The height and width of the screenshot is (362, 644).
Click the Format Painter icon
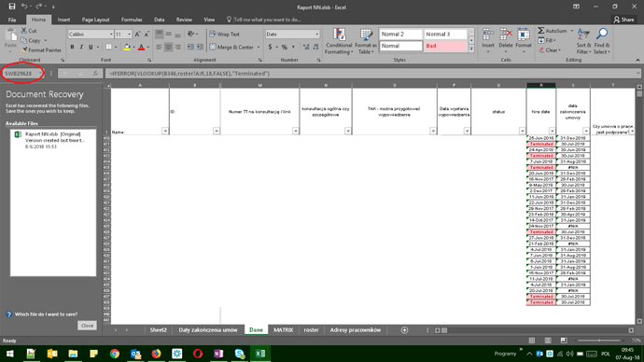pyautogui.click(x=24, y=50)
